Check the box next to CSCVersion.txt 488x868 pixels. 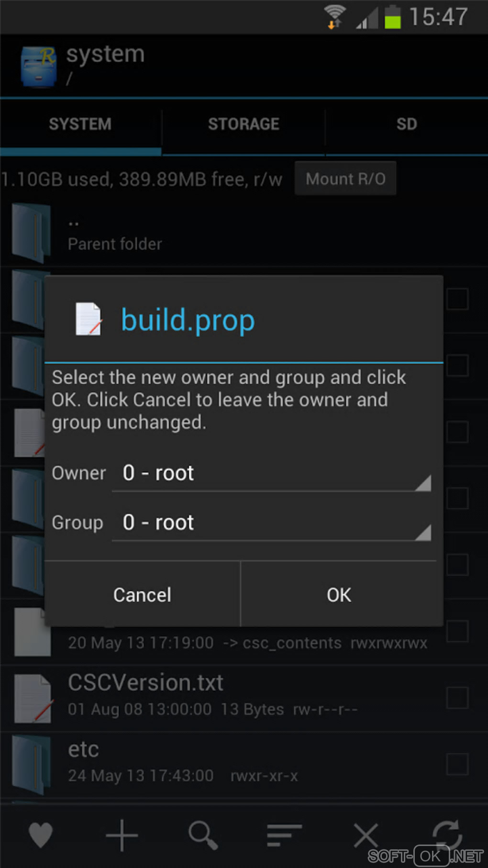click(457, 698)
